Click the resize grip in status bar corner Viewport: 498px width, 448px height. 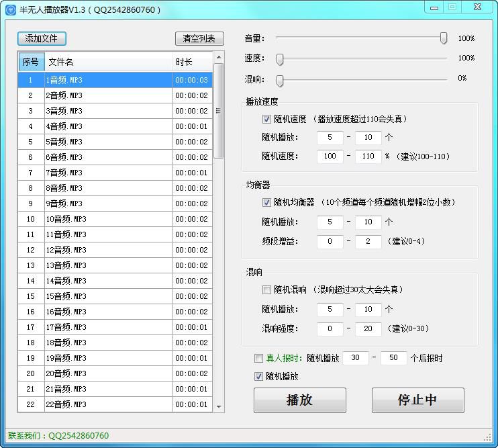click(488, 438)
